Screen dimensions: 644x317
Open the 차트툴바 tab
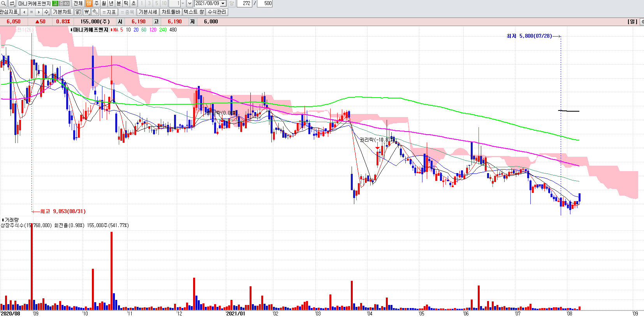coord(171,12)
